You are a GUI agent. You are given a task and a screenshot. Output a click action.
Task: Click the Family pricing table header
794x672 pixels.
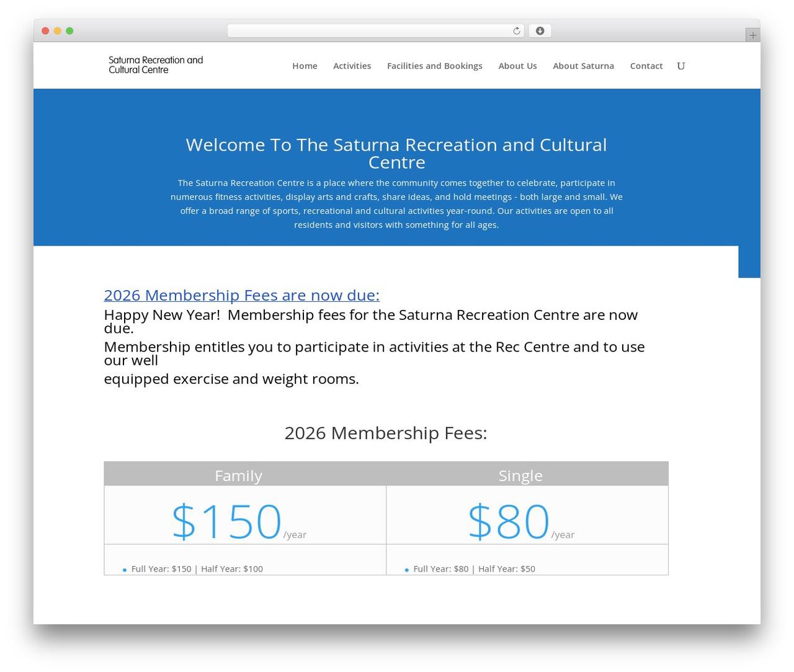coord(245,475)
